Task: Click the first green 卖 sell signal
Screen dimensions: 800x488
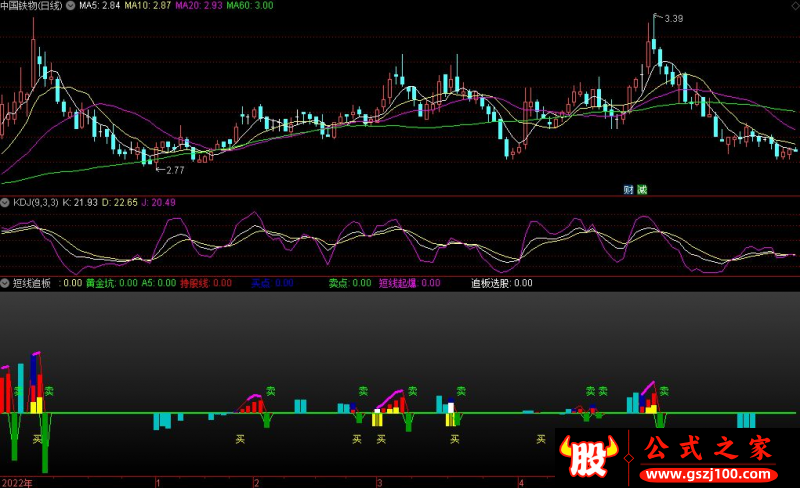Action: (x=18, y=391)
